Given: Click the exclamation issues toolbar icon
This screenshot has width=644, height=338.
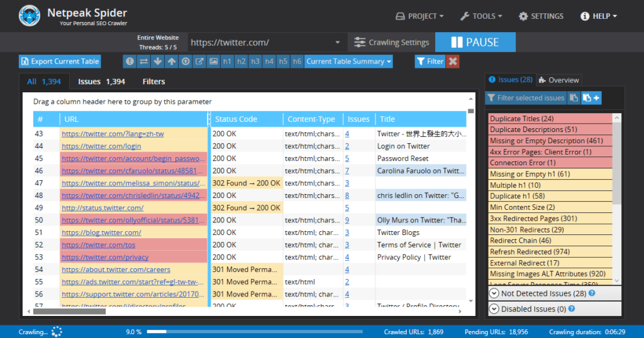Looking at the screenshot, I should point(130,62).
